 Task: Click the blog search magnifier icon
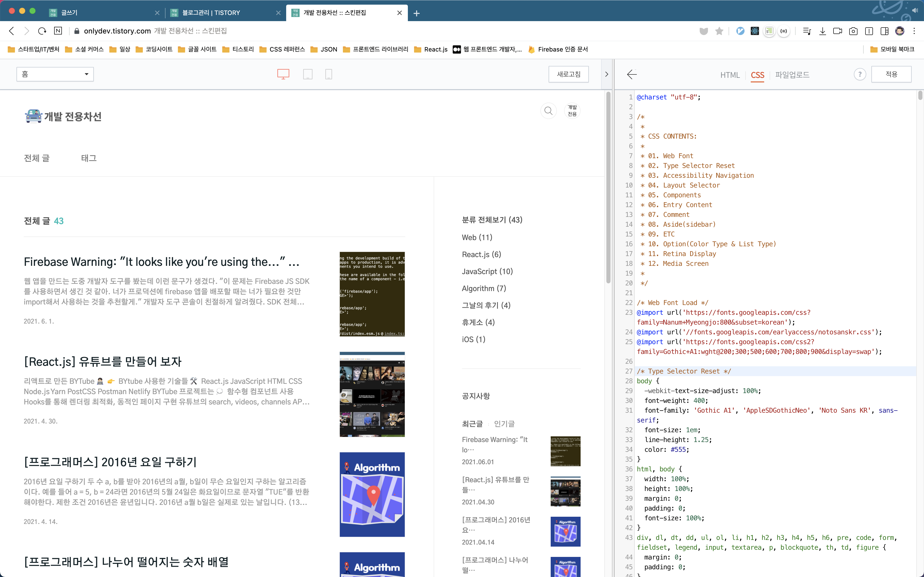pyautogui.click(x=548, y=111)
